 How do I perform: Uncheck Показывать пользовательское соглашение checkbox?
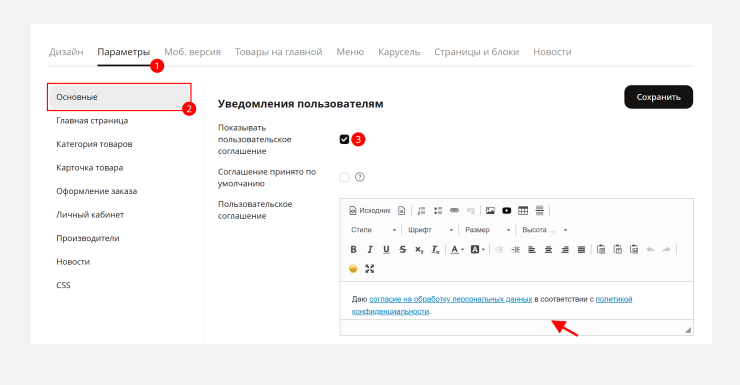tap(344, 139)
